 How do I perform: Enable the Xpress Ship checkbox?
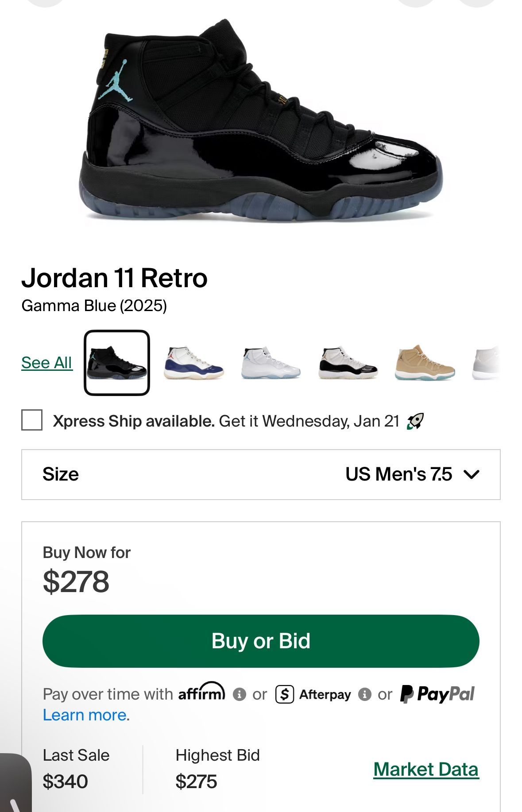click(32, 420)
